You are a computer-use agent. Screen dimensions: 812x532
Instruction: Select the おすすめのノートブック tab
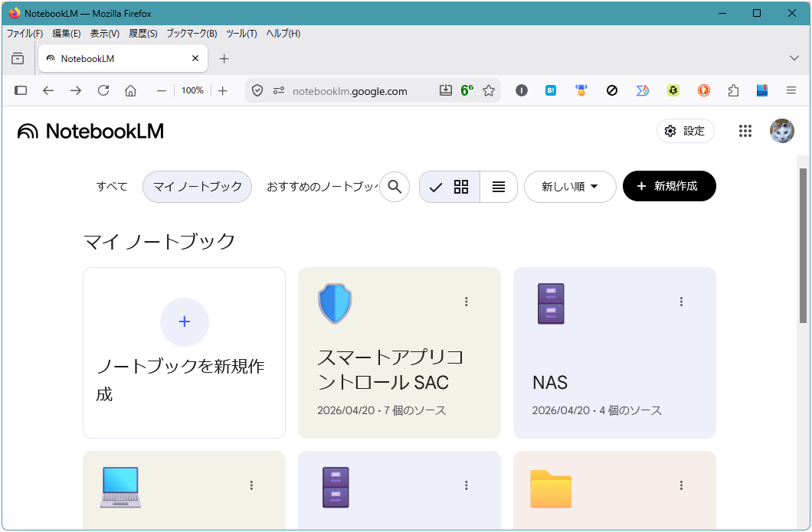tap(322, 186)
